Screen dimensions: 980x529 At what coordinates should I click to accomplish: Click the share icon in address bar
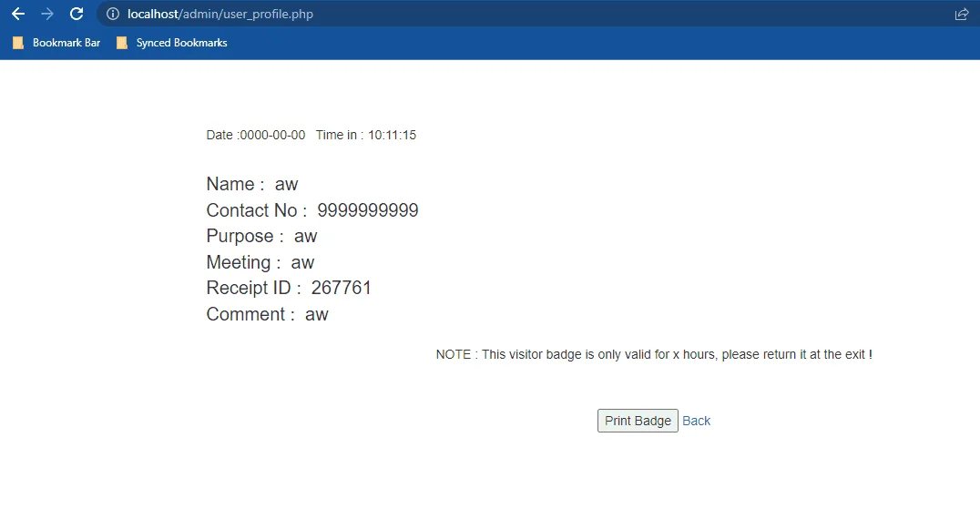tap(961, 14)
